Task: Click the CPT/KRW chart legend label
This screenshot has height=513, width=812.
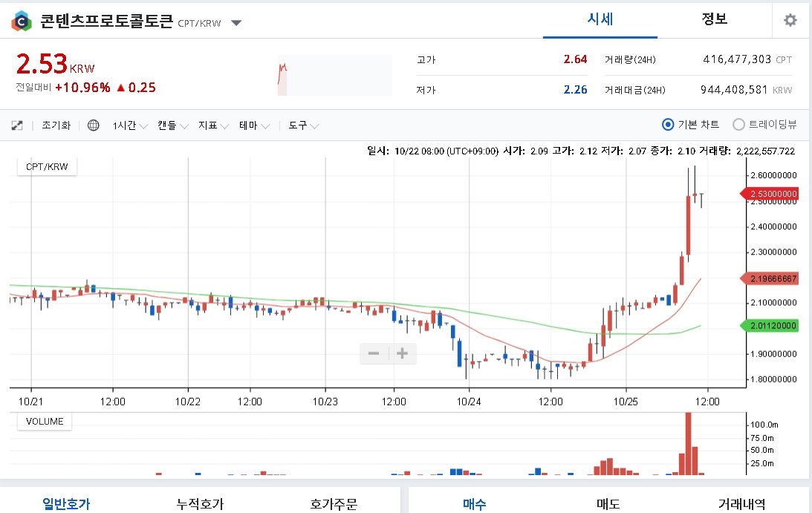Action: click(x=47, y=167)
